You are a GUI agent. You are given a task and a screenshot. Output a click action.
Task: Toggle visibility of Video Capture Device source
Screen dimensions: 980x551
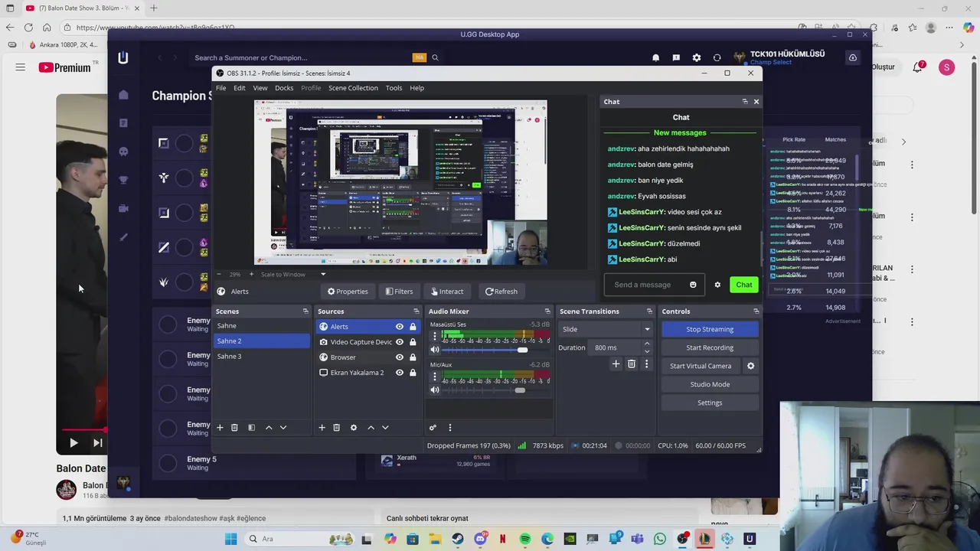click(x=399, y=342)
